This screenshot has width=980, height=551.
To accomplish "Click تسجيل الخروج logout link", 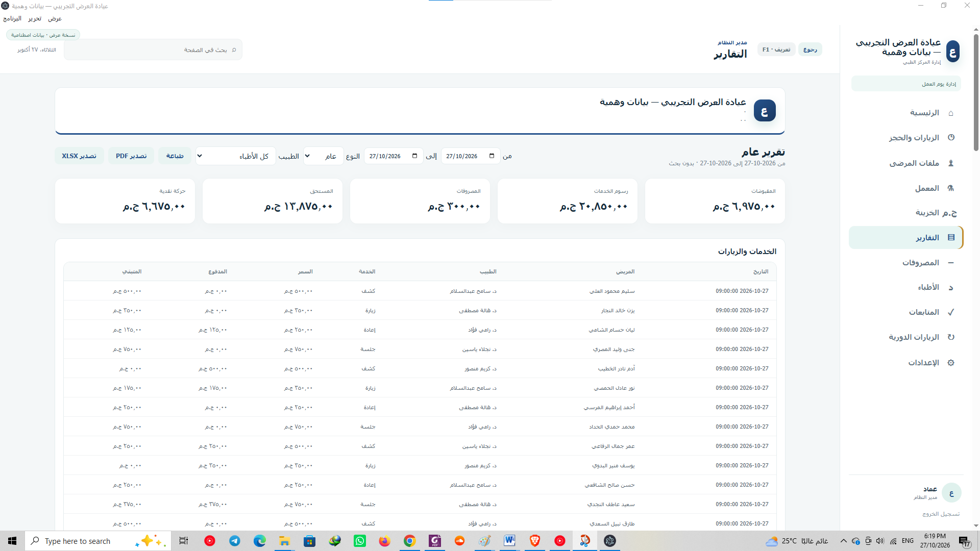I will pyautogui.click(x=941, y=514).
